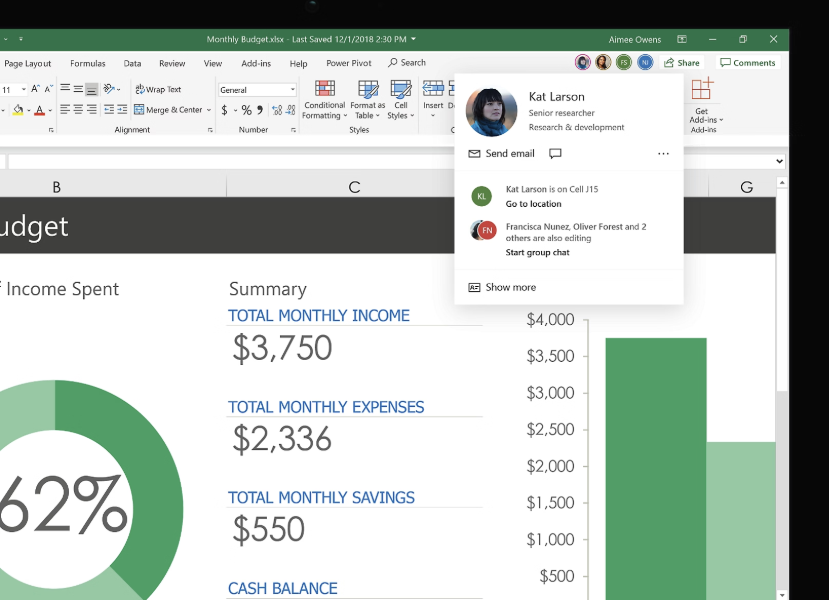The height and width of the screenshot is (600, 829).
Task: Center text horizontally
Action: click(78, 109)
